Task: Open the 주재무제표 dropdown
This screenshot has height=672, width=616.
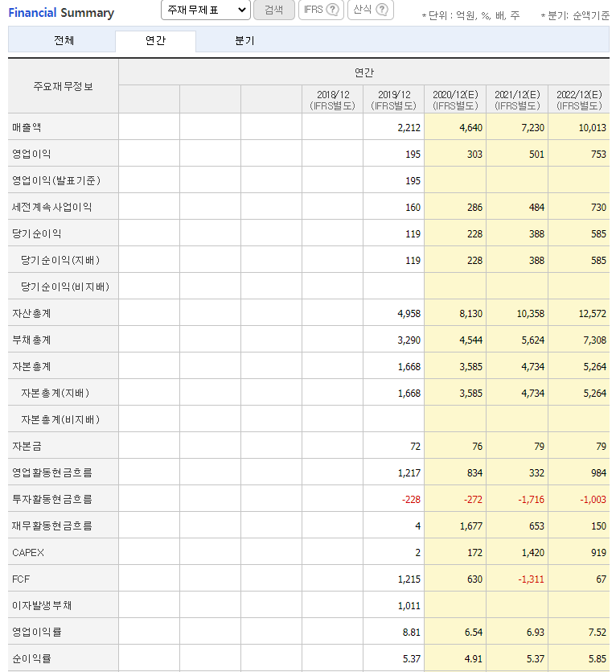Action: [x=206, y=10]
